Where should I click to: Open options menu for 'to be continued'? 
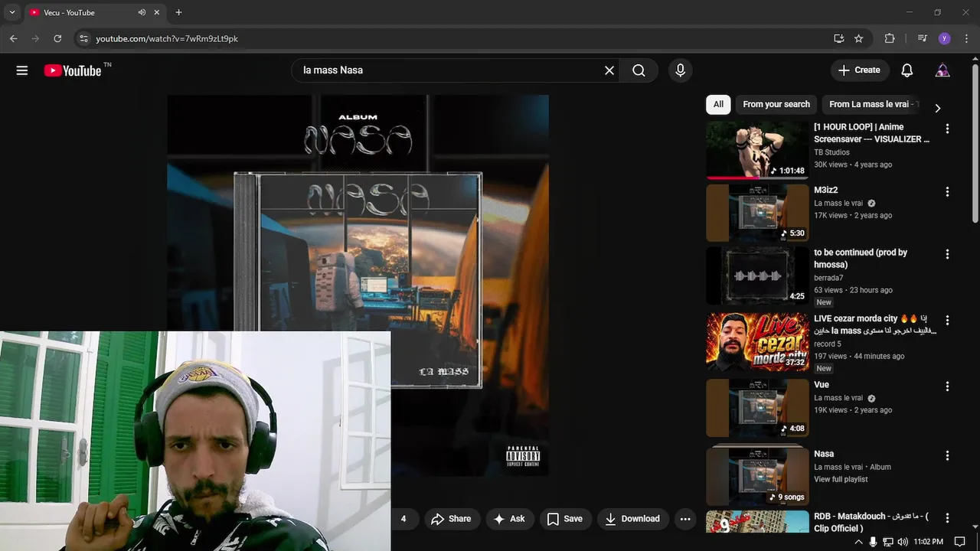pyautogui.click(x=947, y=254)
